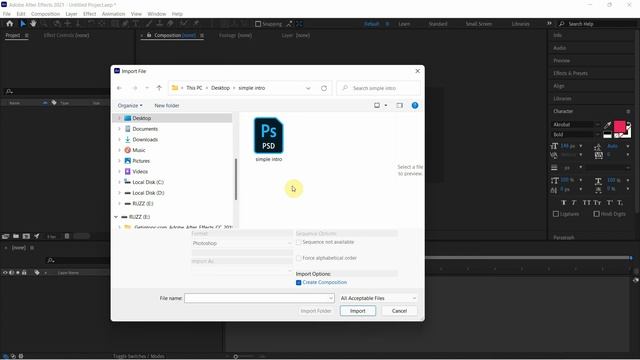Show the preview pane icon in dialog

(x=399, y=105)
